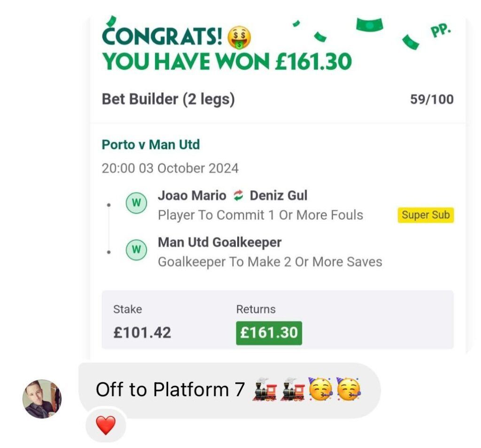
Task: Click the W badge beside Man Utd Goalkeeper
Action: 136,250
